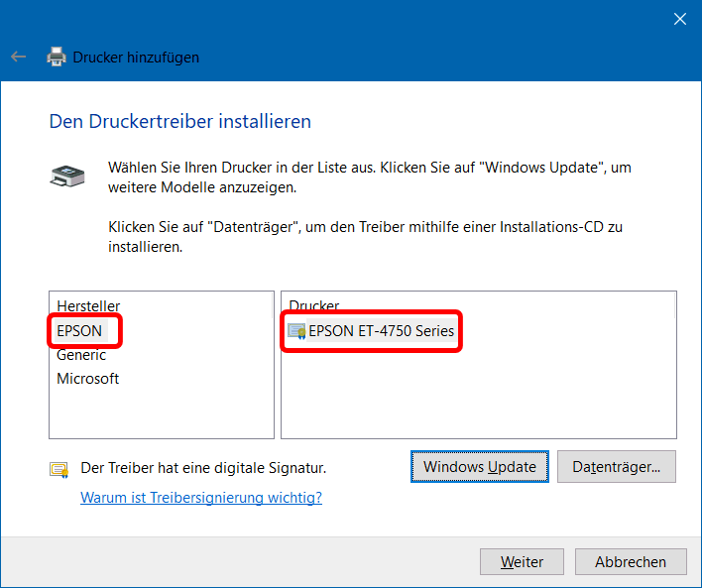Click the printer icon beside 'Drucker hinzufügen'
Viewport: 702px width, 588px height.
[58, 58]
